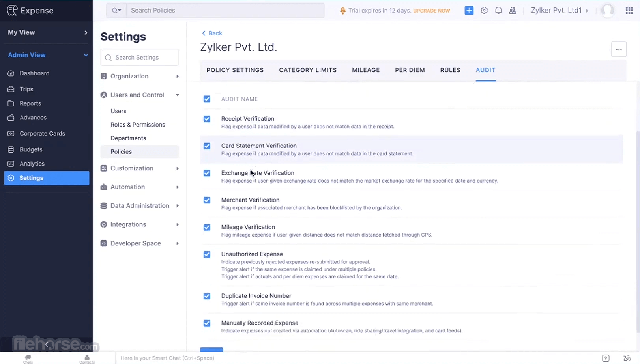640x364 pixels.
Task: Open the user profile avatar
Action: [x=608, y=11]
